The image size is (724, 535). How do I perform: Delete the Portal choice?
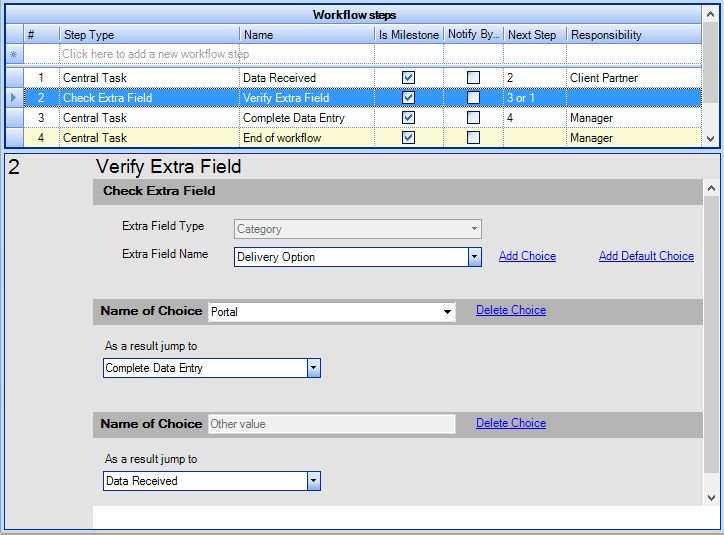[511, 310]
